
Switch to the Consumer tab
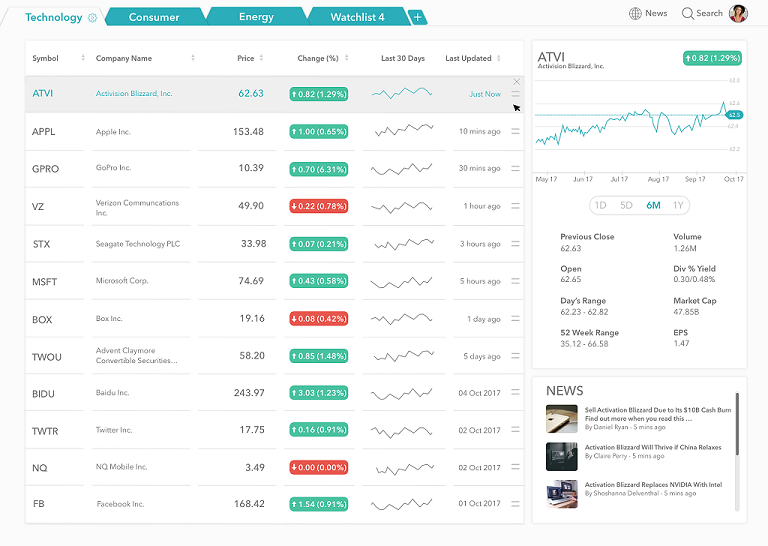coord(154,17)
